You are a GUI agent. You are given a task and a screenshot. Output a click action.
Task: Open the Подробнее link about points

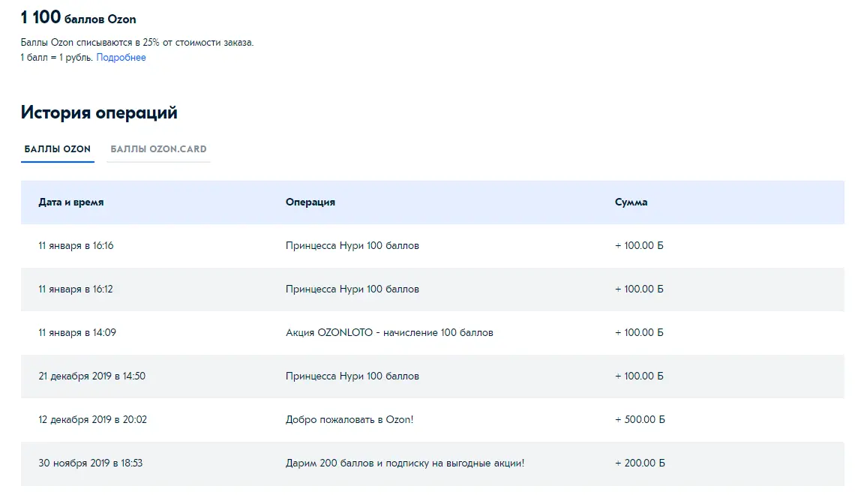[x=121, y=57]
